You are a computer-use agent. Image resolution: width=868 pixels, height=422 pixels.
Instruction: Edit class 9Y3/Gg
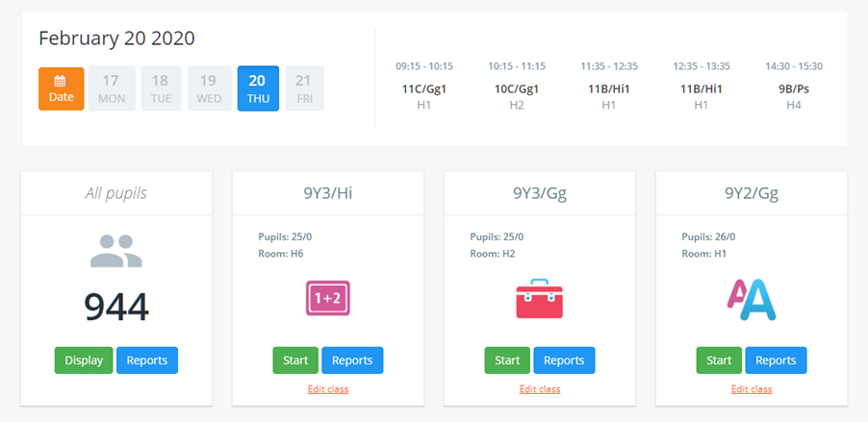tap(540, 389)
